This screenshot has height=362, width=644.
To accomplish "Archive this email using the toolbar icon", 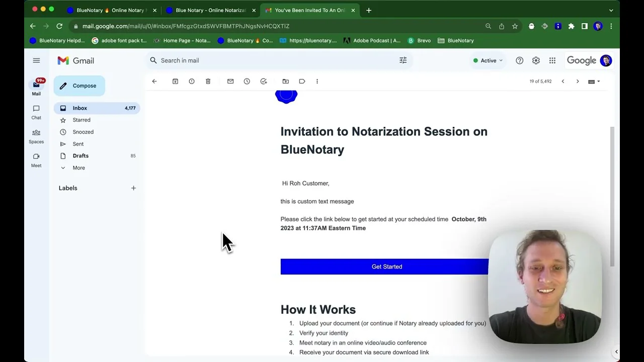I will pyautogui.click(x=175, y=81).
